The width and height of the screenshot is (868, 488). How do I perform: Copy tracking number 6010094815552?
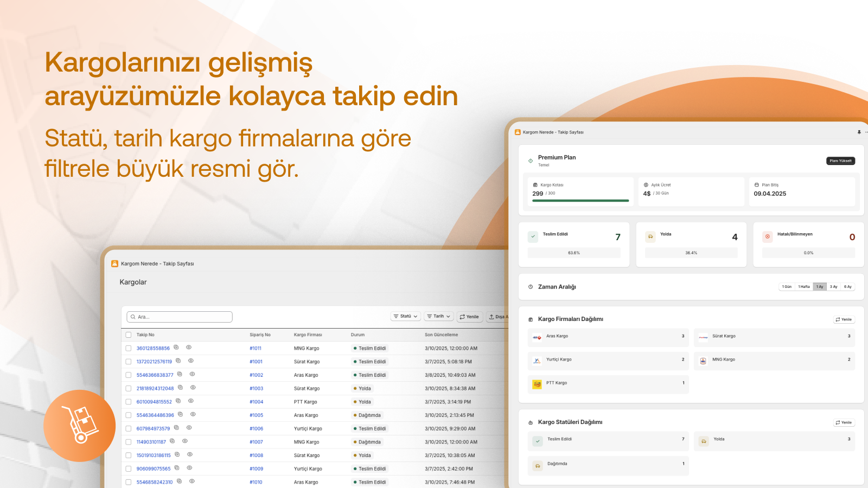(178, 401)
